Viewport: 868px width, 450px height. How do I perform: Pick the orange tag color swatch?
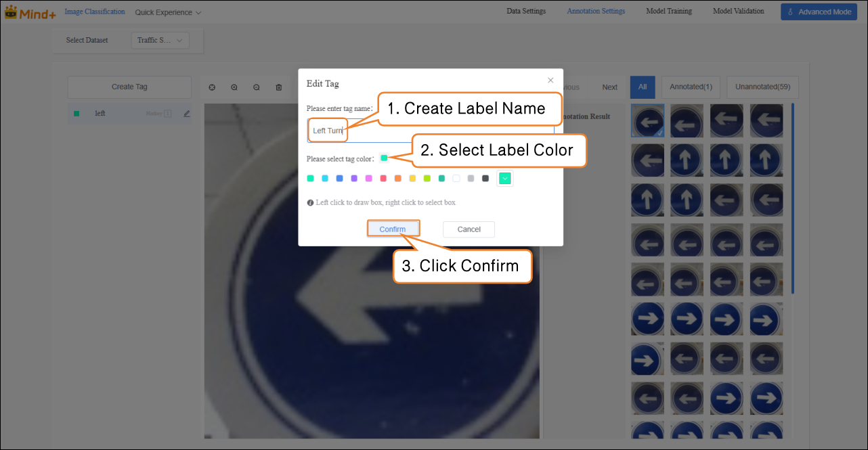coord(398,179)
